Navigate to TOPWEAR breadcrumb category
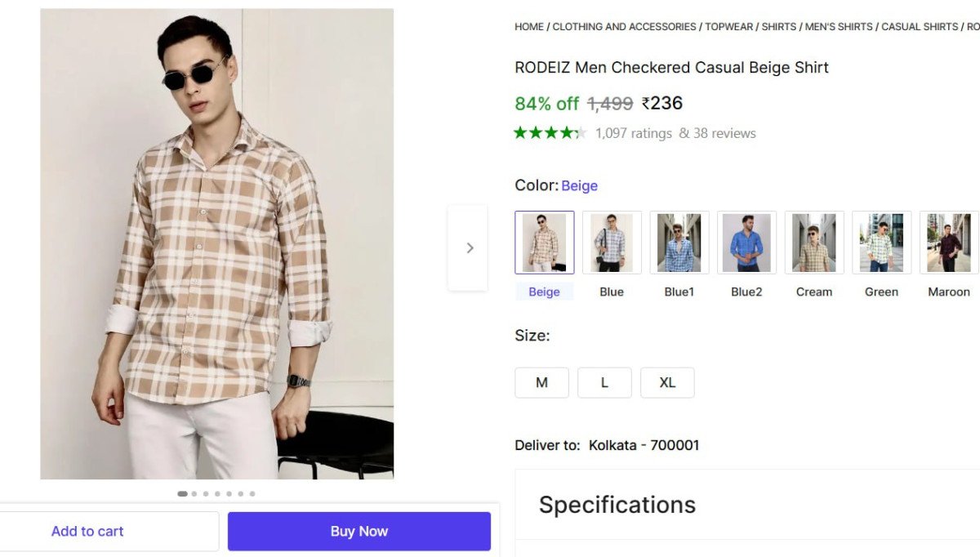Screen dimensions: 980x557 (729, 27)
